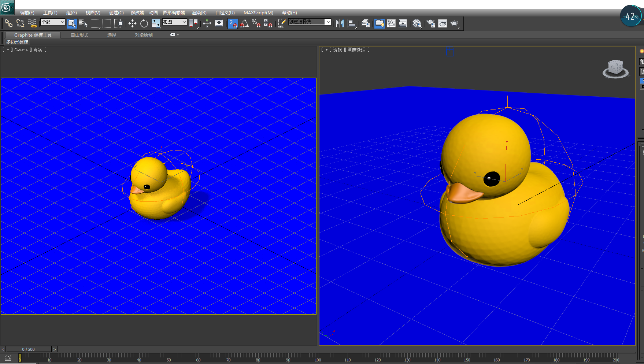Open the Layer Manager
644x364 pixels.
[x=366, y=23]
